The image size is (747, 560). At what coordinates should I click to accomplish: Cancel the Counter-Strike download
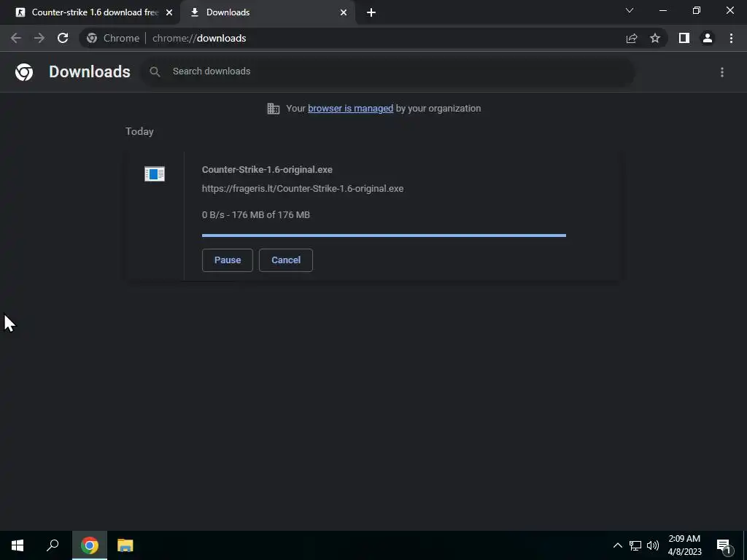click(286, 260)
